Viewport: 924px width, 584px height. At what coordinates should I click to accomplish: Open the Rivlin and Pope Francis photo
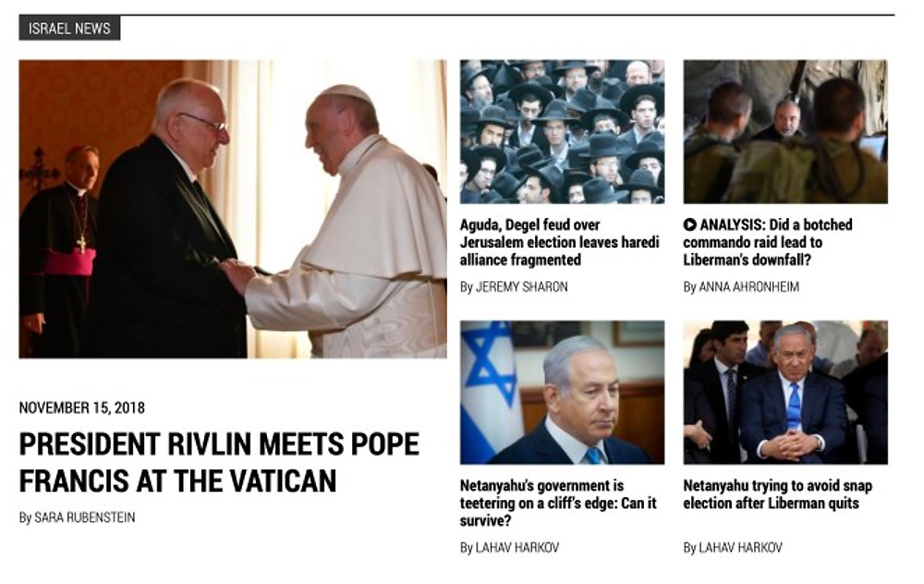pos(233,209)
